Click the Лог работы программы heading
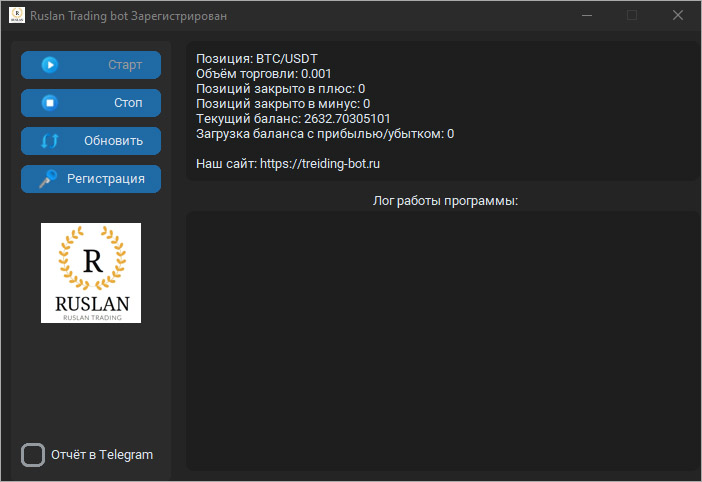Viewport: 702px width, 482px height. (445, 200)
